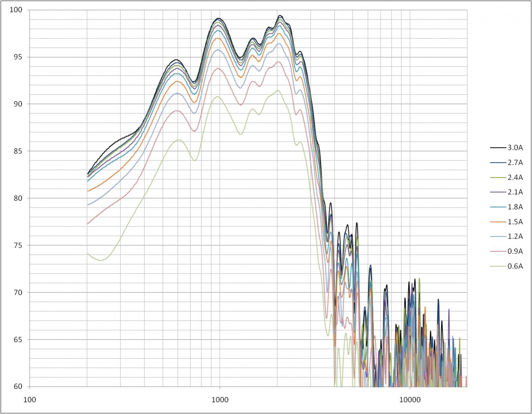Select the 2.4A legend entry
This screenshot has width=532, height=414.
[x=506, y=177]
